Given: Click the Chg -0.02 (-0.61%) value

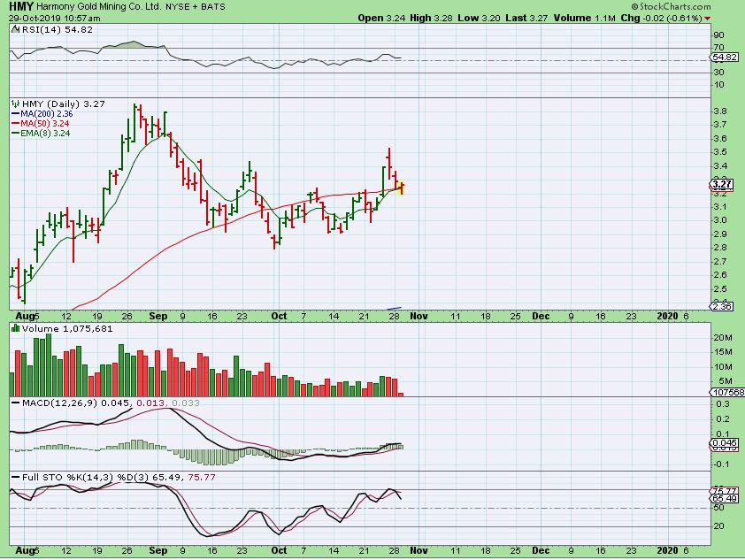Looking at the screenshot, I should pos(662,18).
